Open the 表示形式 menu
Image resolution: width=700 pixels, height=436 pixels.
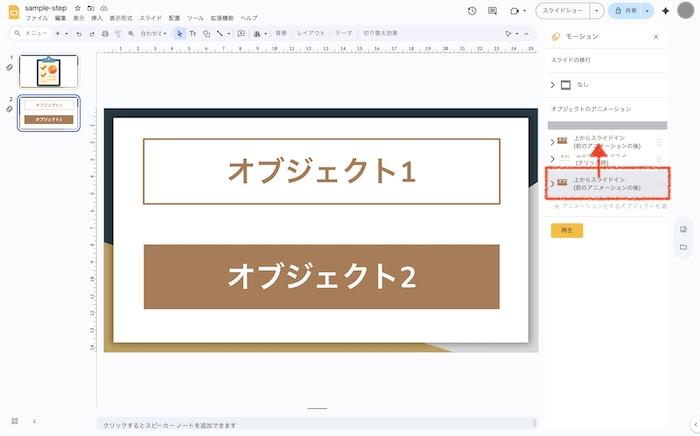(121, 18)
